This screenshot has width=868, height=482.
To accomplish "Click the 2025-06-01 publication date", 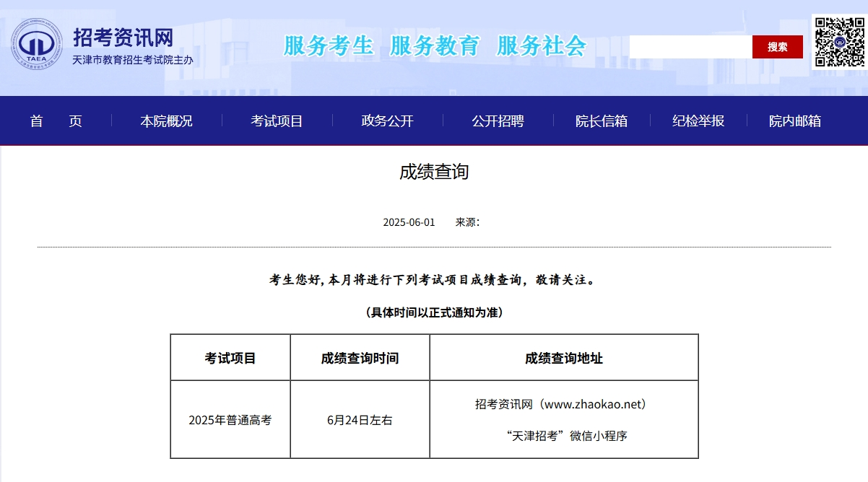I will [x=408, y=223].
